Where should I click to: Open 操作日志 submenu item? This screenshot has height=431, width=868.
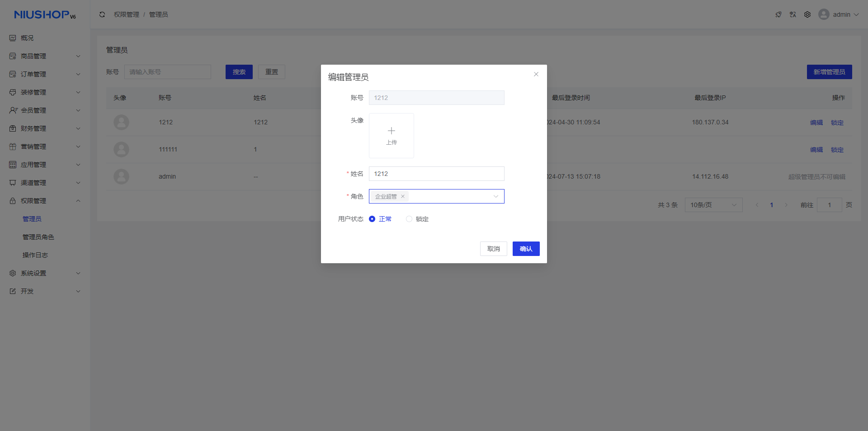(35, 255)
